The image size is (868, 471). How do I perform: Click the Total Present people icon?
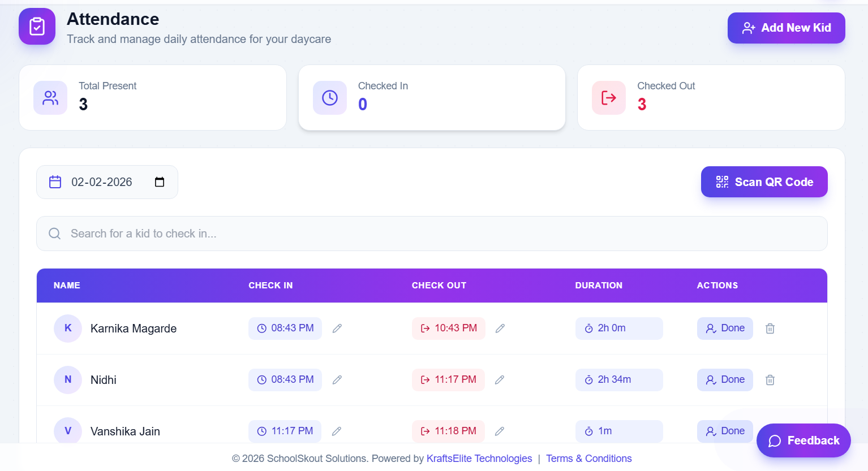click(x=50, y=97)
